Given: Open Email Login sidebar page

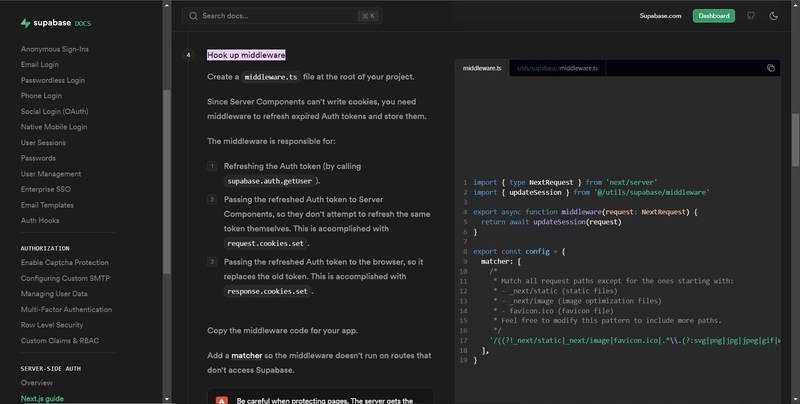Looking at the screenshot, I should [x=40, y=64].
